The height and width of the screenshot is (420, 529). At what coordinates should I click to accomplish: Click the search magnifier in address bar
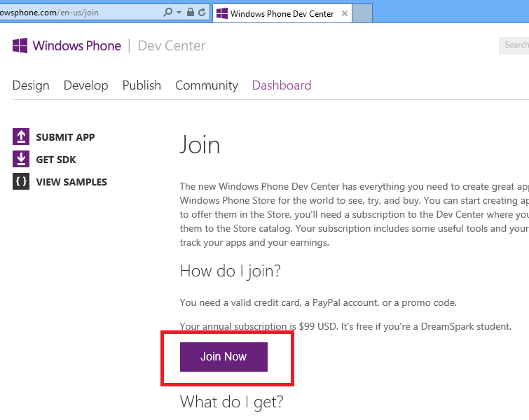coord(167,13)
